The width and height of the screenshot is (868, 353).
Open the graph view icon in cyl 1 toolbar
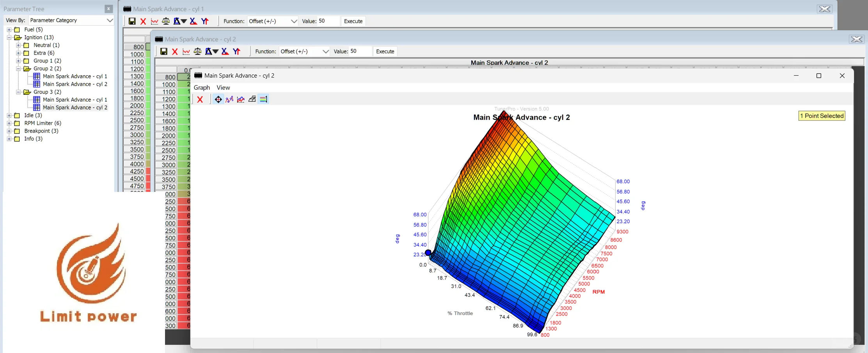(154, 21)
